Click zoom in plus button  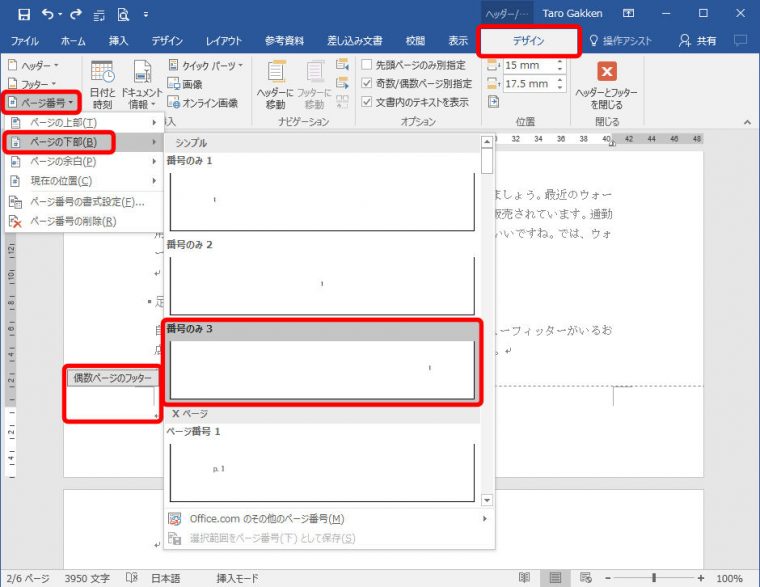tap(700, 578)
